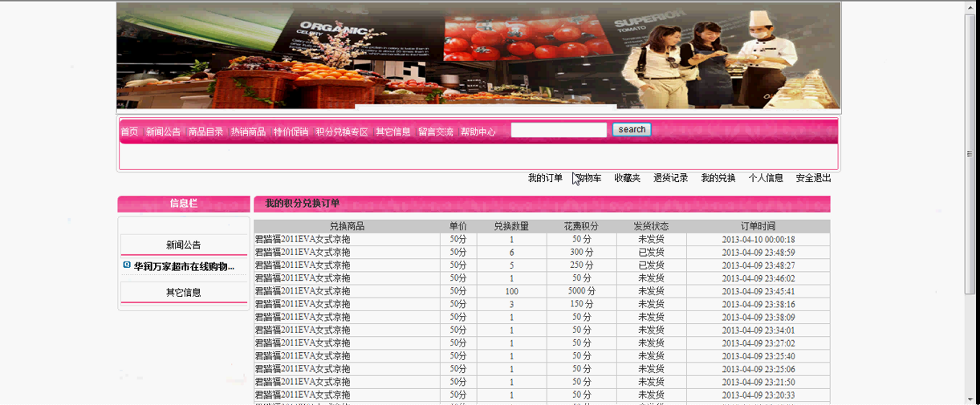Open the 个人信息 link
This screenshot has height=405, width=980.
[766, 178]
